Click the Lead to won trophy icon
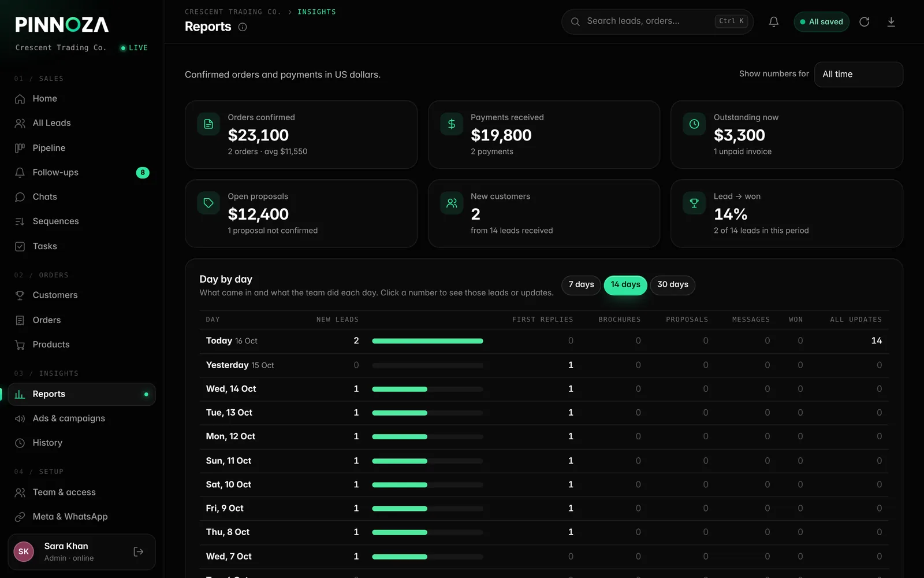924x578 pixels. 694,203
